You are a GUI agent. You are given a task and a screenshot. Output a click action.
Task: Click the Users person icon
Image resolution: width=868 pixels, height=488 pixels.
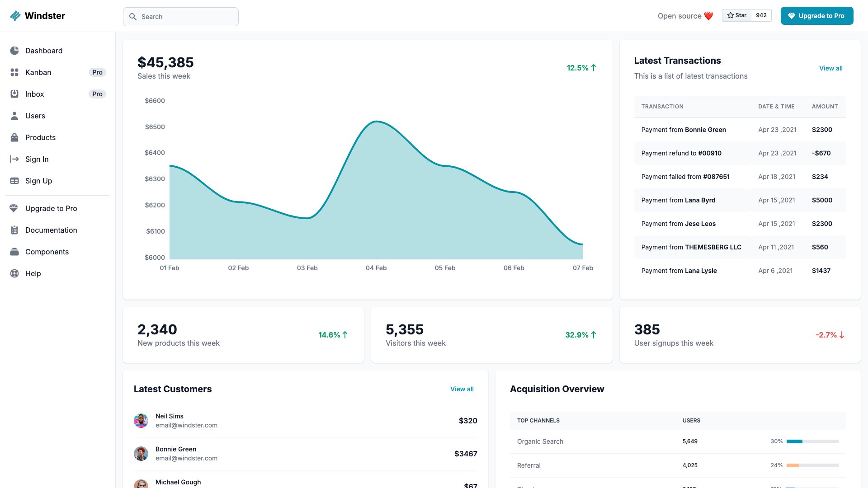coord(14,116)
